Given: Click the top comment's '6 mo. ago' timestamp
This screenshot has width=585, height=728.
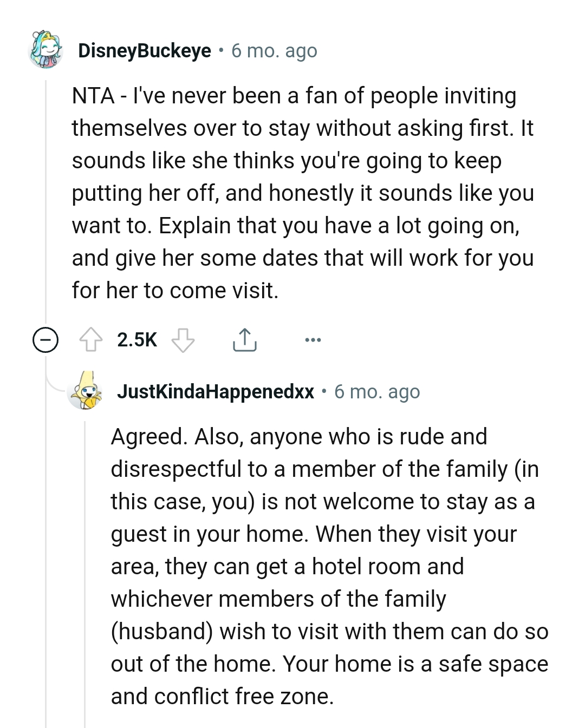Looking at the screenshot, I should [x=274, y=51].
